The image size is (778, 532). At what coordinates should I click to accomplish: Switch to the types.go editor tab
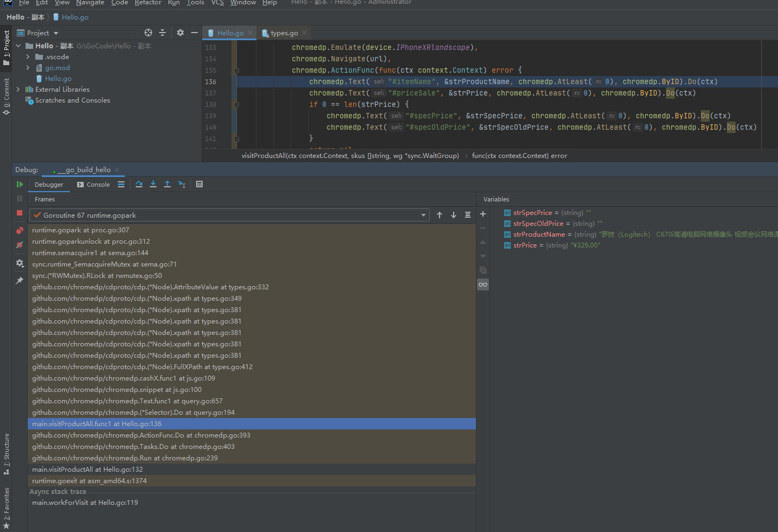[284, 33]
